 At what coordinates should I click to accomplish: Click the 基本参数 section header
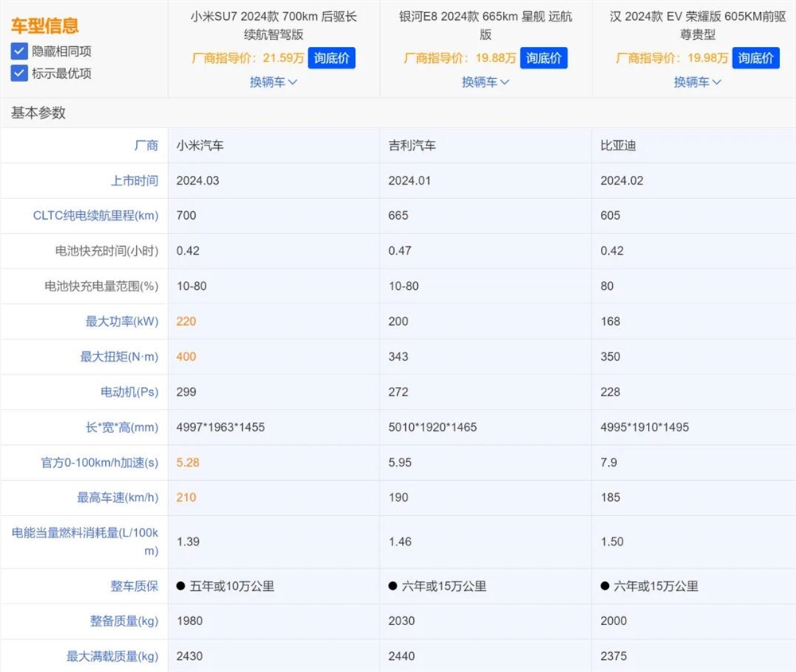(37, 113)
